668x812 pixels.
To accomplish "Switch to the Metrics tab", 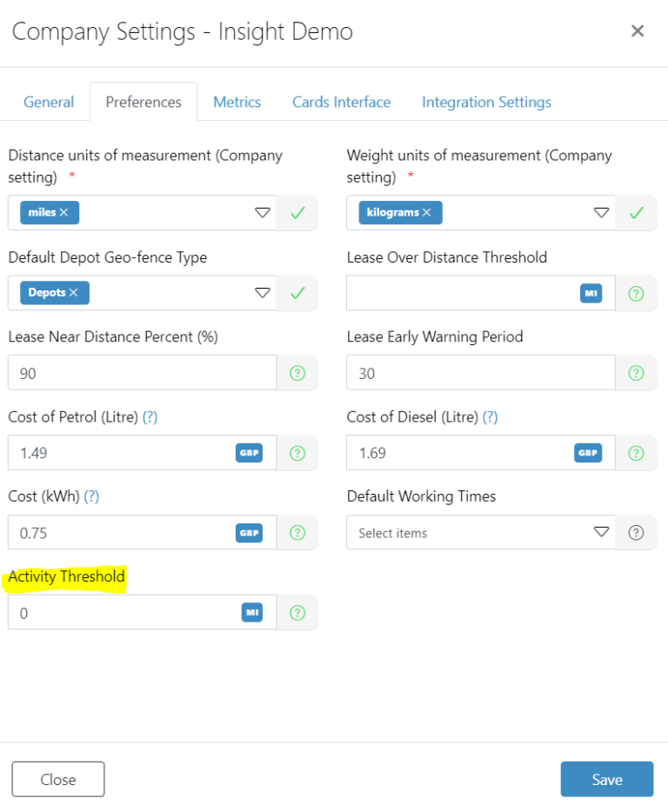I will (237, 102).
